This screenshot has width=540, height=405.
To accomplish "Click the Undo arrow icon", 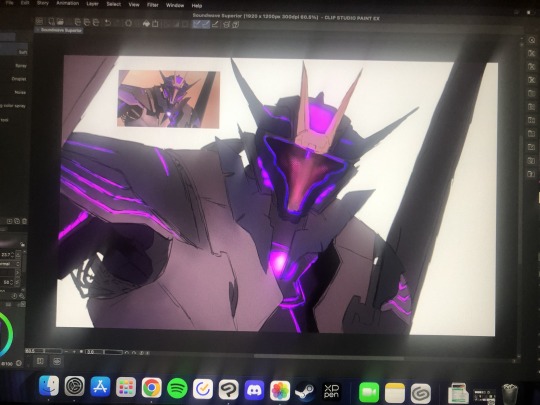I will (108, 23).
